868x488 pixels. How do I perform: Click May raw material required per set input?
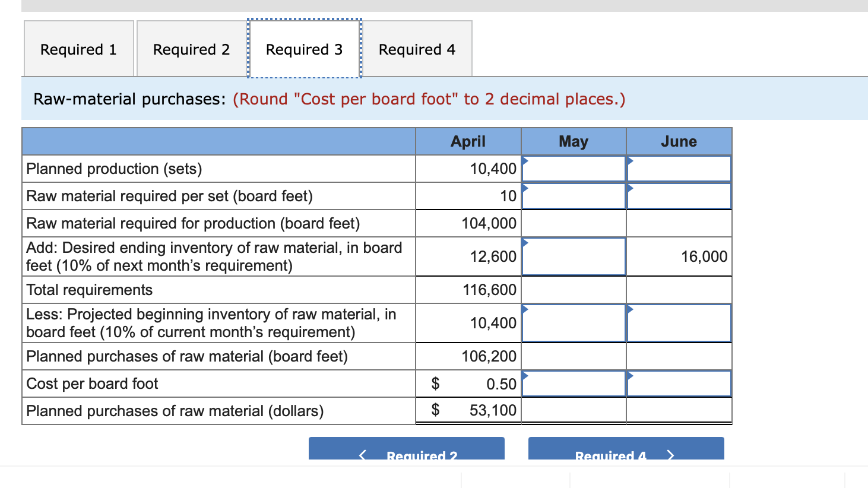click(x=574, y=196)
